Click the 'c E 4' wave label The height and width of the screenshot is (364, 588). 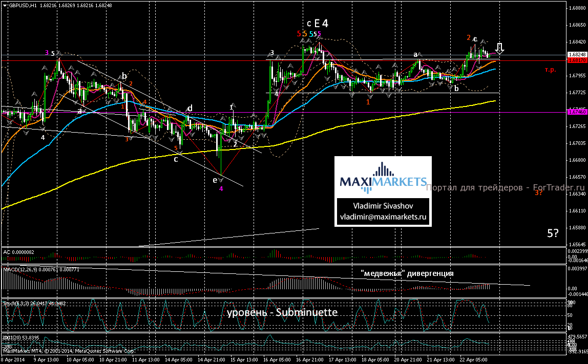click(x=317, y=24)
